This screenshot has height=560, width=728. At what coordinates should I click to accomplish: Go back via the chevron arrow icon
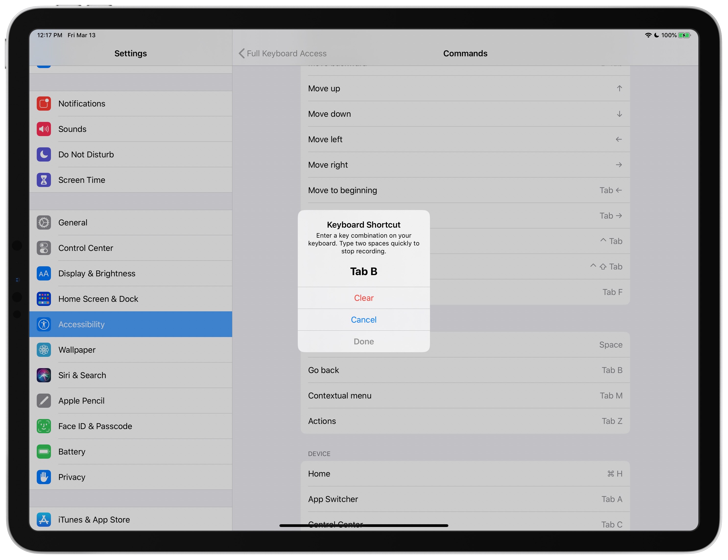click(242, 53)
